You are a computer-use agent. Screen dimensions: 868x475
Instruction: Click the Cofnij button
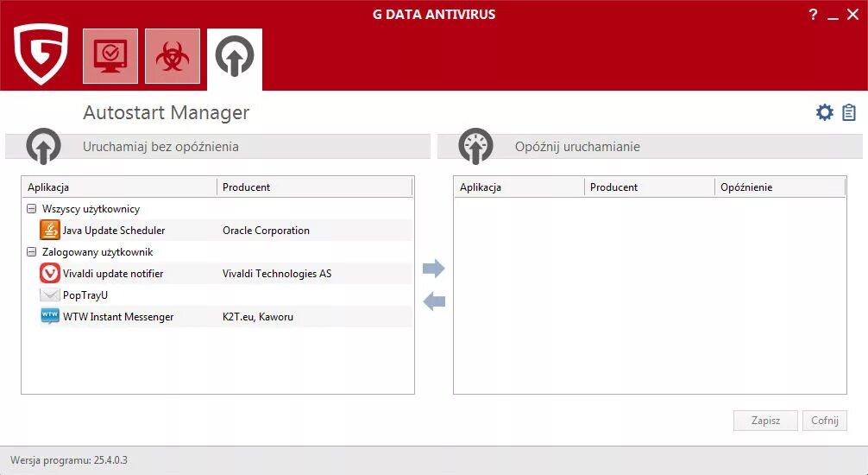(825, 421)
